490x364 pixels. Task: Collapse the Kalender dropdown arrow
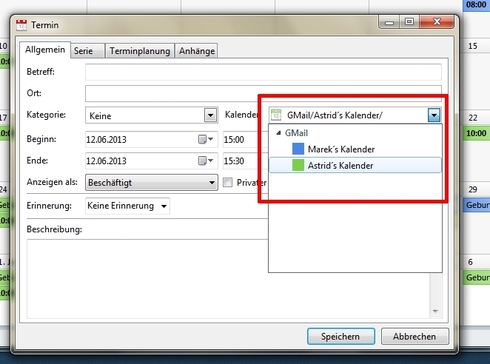(x=434, y=115)
